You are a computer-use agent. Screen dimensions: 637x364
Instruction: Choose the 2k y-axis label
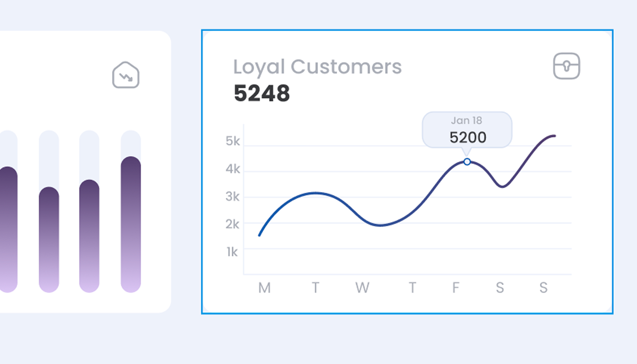pyautogui.click(x=232, y=224)
